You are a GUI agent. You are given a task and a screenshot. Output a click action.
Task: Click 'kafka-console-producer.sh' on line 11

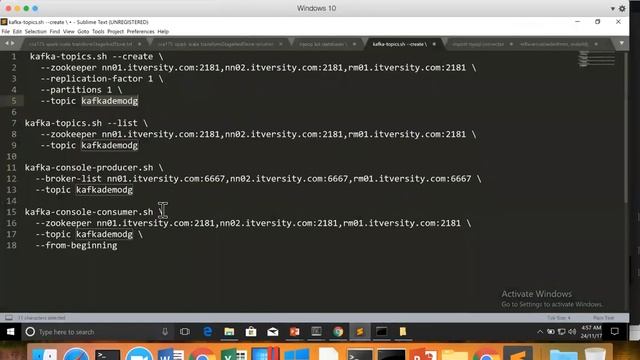coord(89,167)
